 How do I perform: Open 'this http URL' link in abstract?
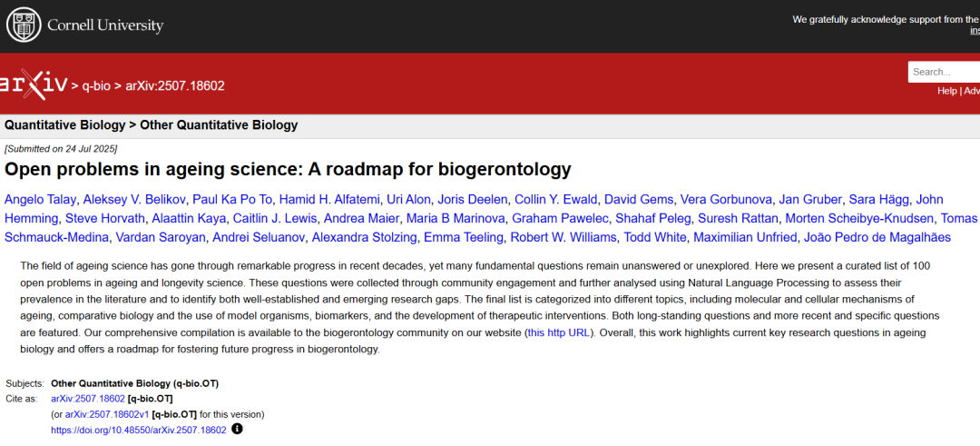click(x=557, y=332)
